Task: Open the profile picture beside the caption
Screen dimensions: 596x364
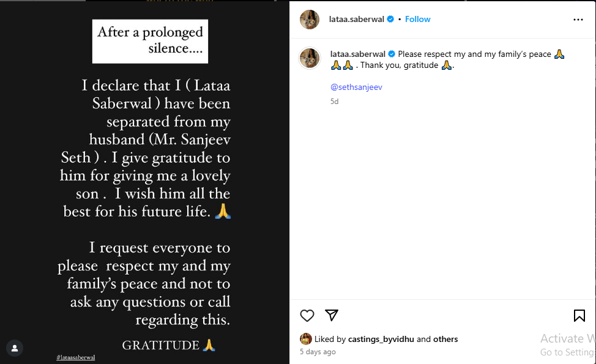Action: click(310, 58)
